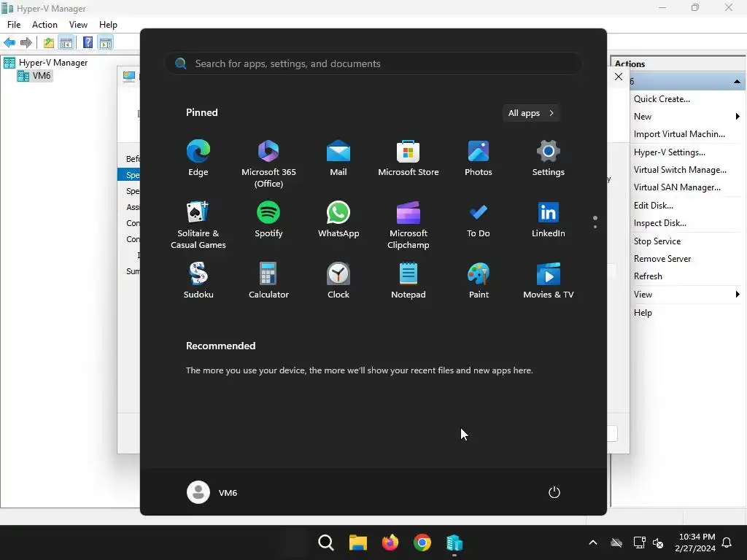The height and width of the screenshot is (560, 747).
Task: Launch WhatsApp from the Start menu
Action: (338, 219)
